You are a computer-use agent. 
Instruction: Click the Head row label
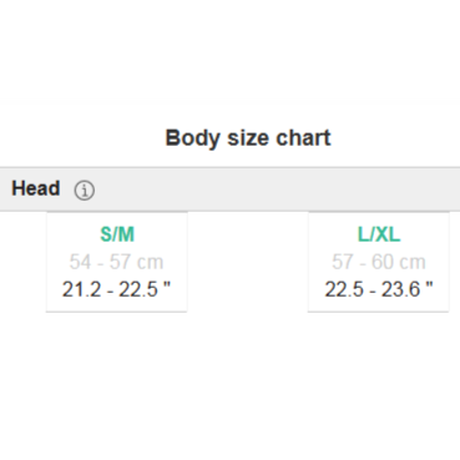[36, 188]
